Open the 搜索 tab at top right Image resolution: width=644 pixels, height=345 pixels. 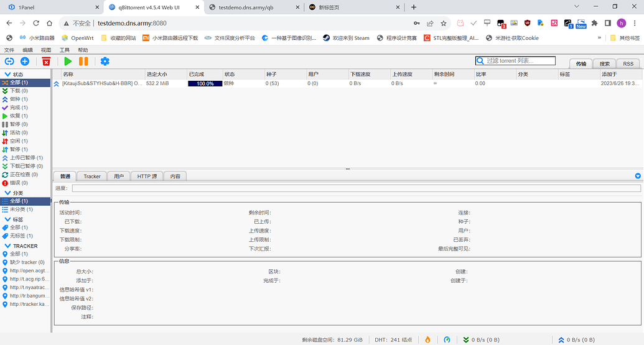[605, 63]
